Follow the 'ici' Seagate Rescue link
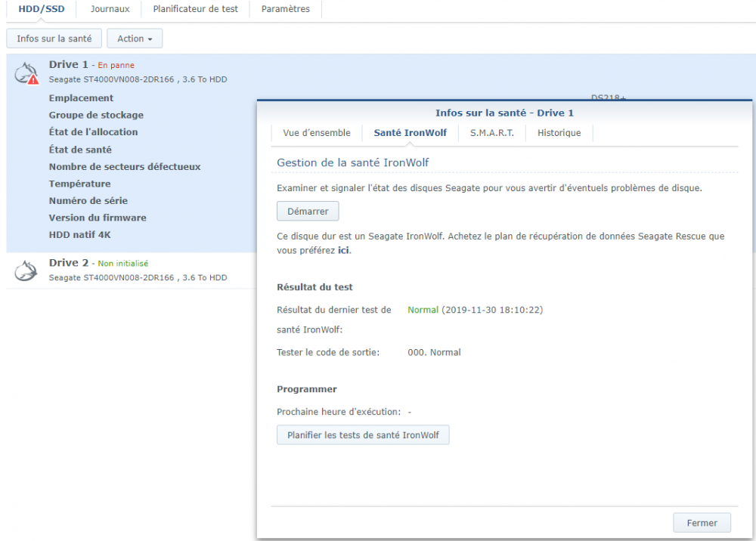The height and width of the screenshot is (541, 756). point(343,251)
